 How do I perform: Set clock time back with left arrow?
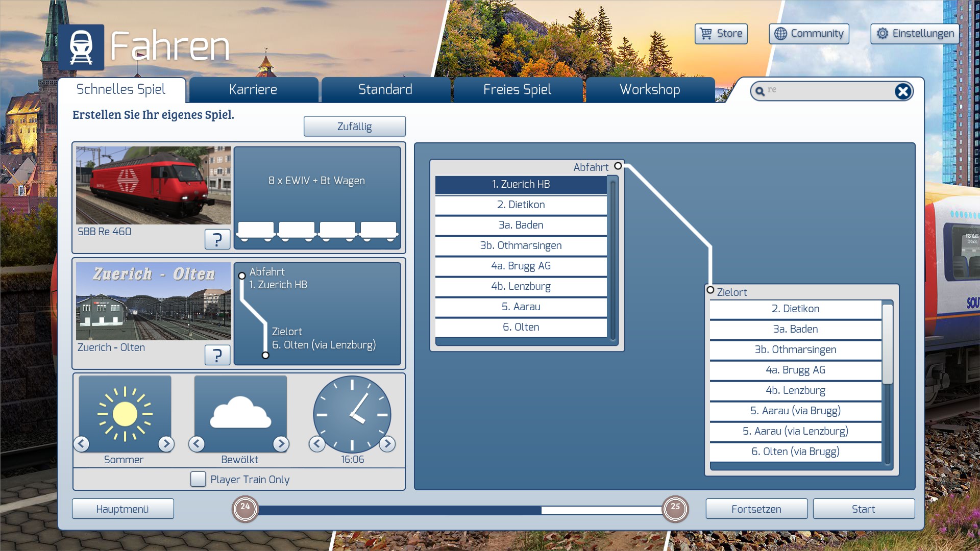pos(317,444)
